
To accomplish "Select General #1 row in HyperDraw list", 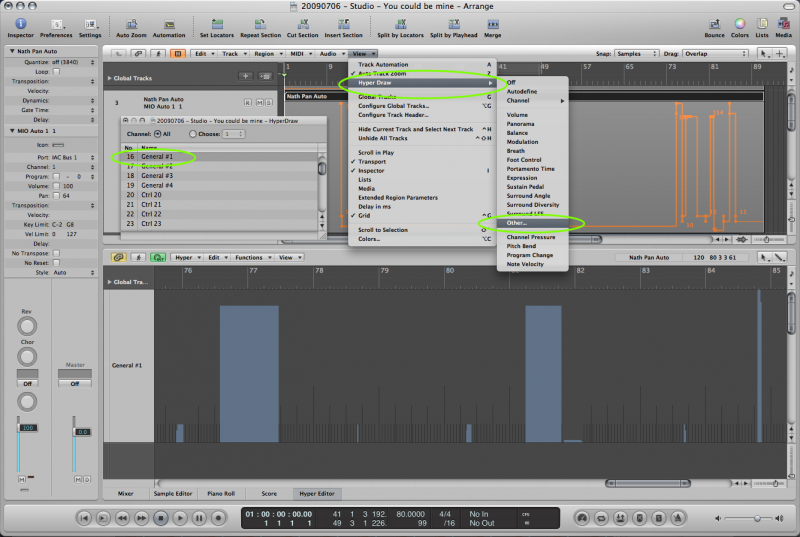I will click(219, 157).
